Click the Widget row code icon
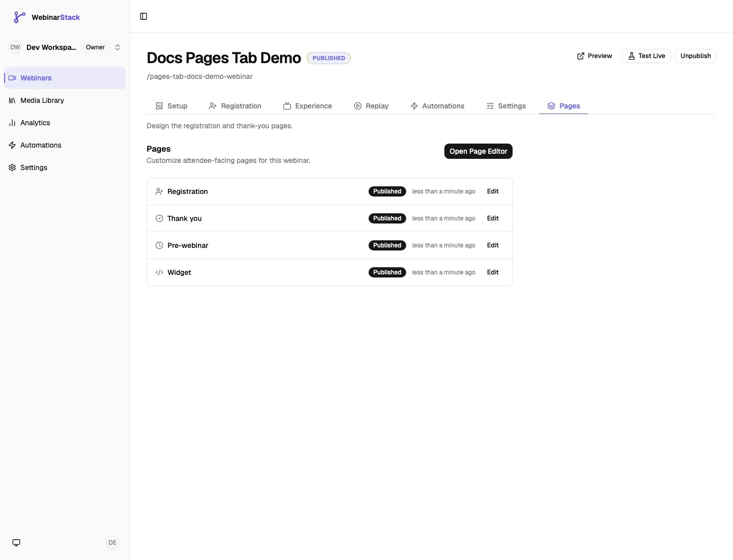The image size is (733, 560). pos(159,272)
